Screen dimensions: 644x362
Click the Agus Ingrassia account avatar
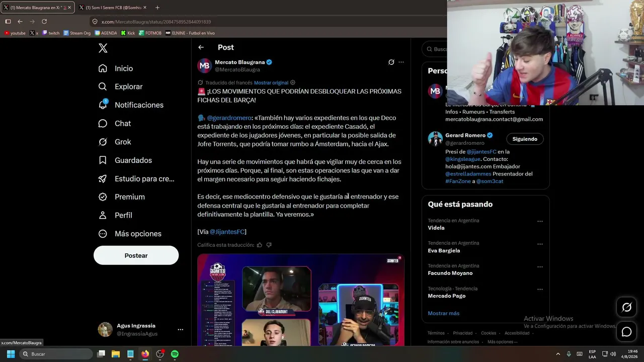point(105,329)
